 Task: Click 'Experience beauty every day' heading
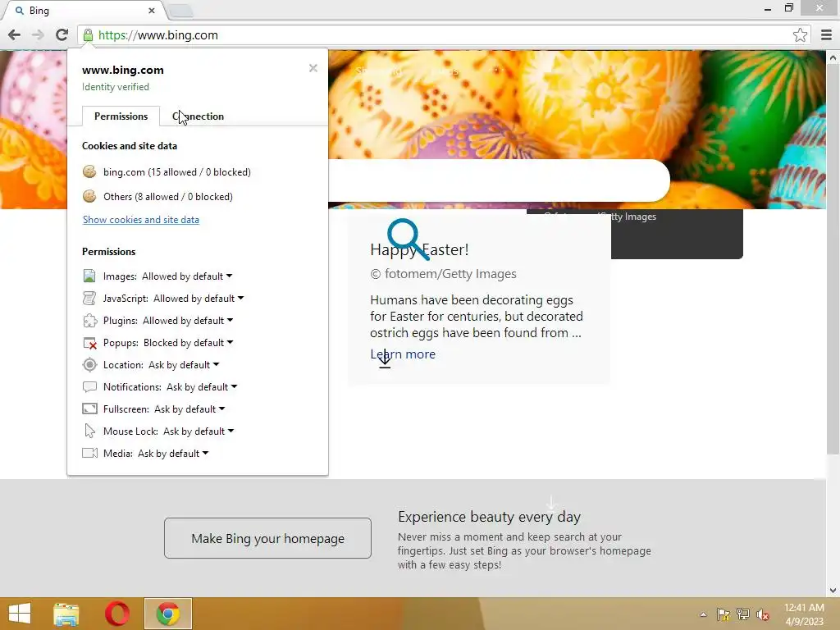[489, 517]
